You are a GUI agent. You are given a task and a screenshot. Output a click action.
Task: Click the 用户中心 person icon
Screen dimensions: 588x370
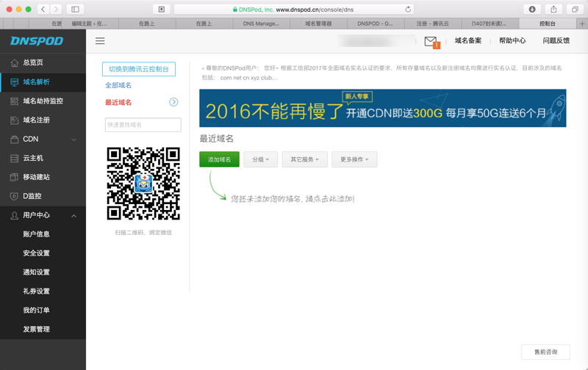point(14,215)
